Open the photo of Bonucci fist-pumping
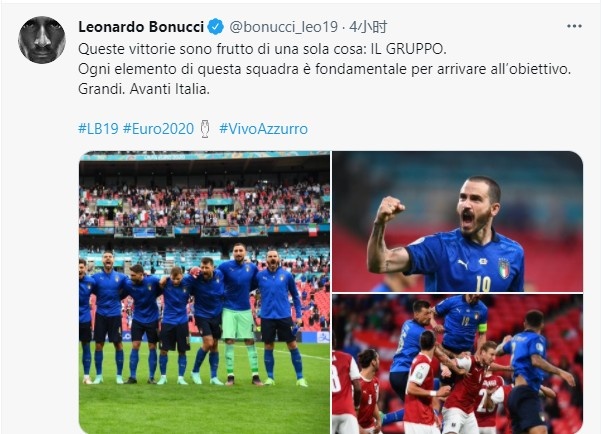 [x=457, y=221]
